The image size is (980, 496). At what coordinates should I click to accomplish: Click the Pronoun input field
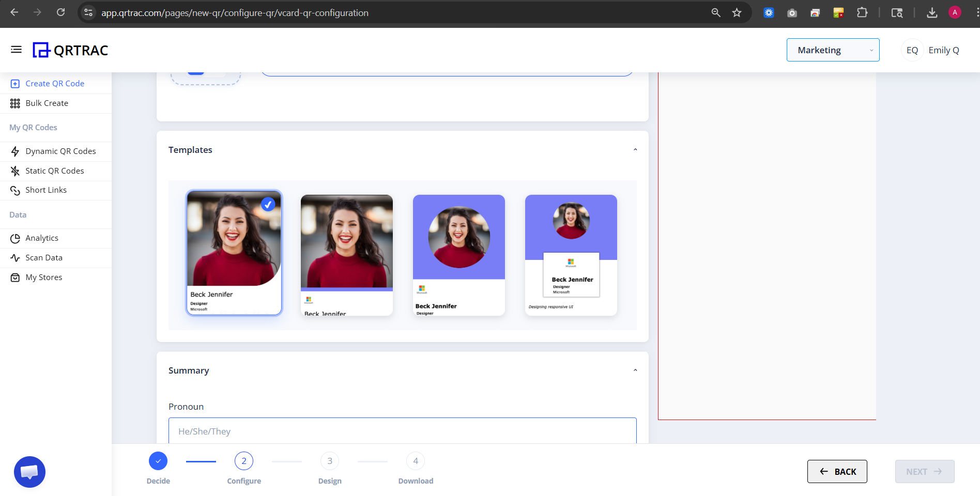point(403,431)
